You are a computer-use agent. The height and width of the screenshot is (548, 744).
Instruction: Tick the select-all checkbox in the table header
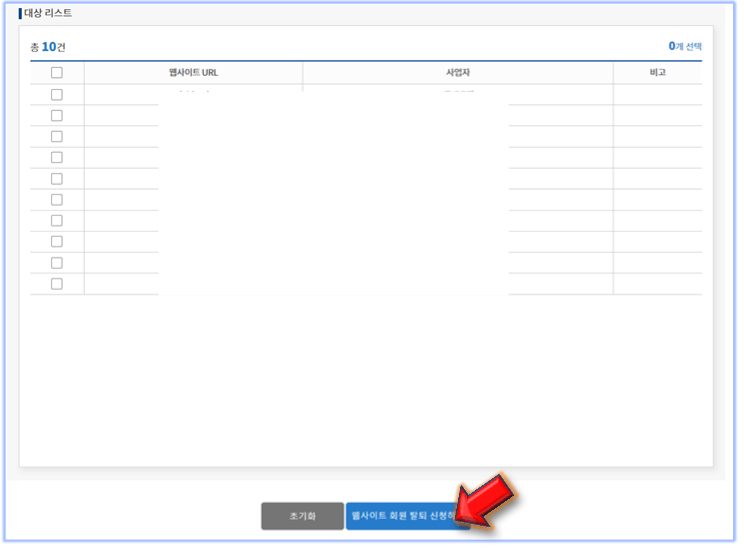[57, 73]
